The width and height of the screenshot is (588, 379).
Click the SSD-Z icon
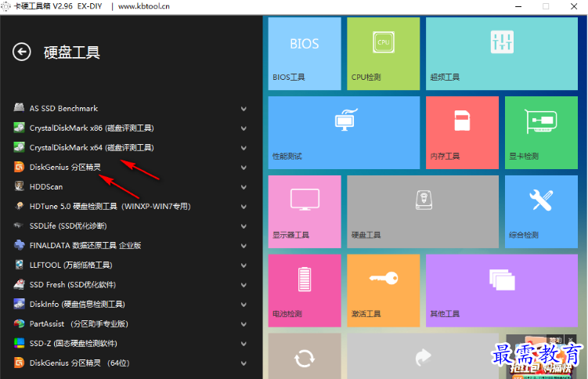[x=19, y=343]
